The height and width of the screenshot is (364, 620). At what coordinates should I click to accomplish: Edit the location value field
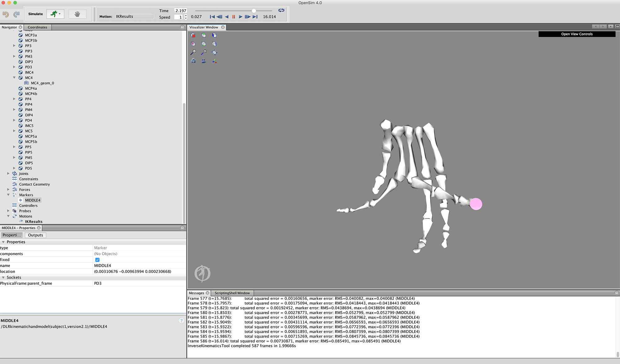(x=139, y=271)
